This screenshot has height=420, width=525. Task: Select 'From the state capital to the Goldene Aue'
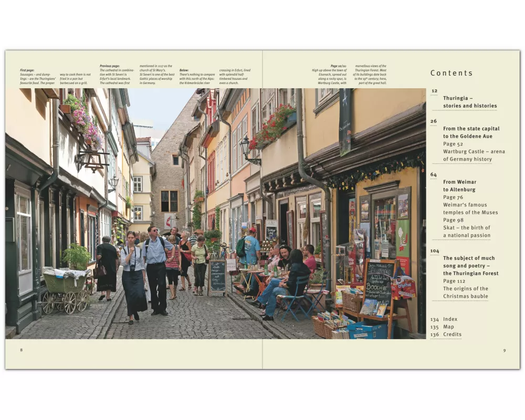[x=471, y=132]
